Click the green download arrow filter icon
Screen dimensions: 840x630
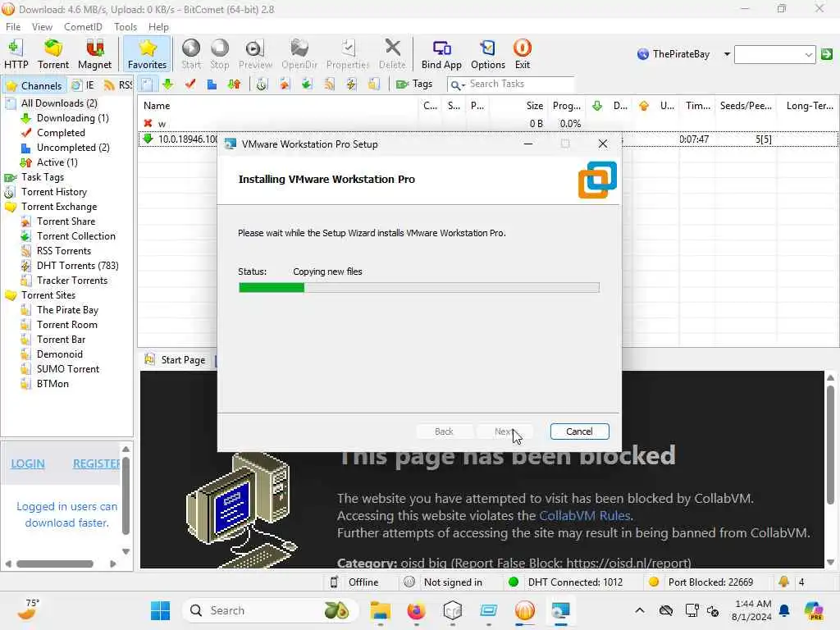[167, 84]
